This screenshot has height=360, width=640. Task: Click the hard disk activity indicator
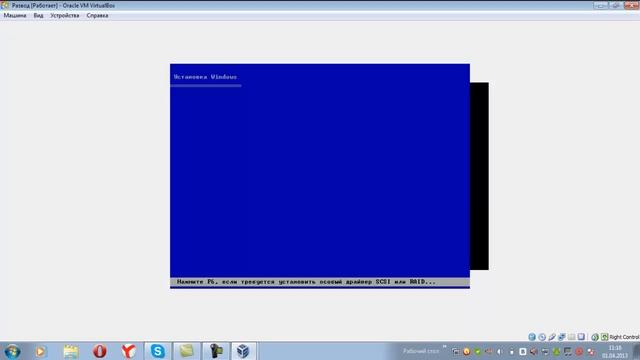[532, 337]
